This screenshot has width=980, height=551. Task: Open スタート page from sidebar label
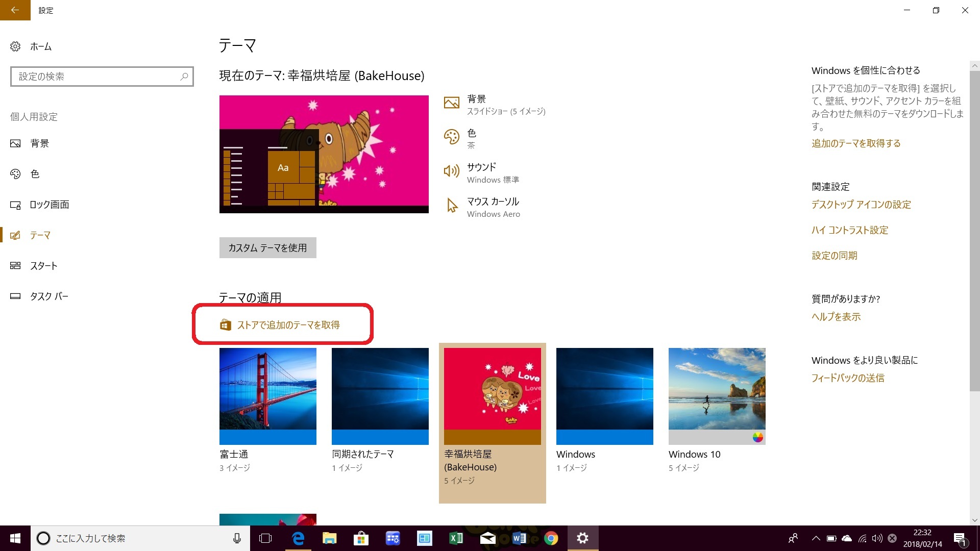point(43,266)
